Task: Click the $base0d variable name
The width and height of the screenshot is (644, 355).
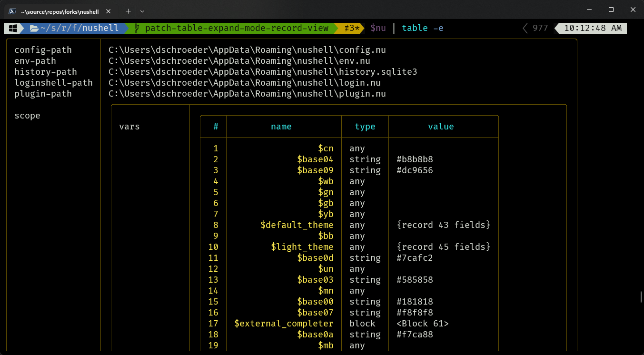Action: [x=315, y=258]
